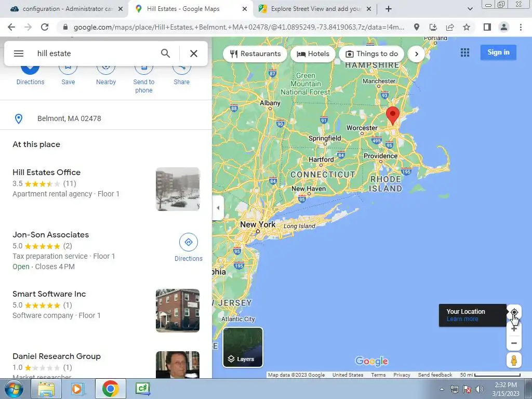Click the share-page icon in the address bar

[x=450, y=27]
